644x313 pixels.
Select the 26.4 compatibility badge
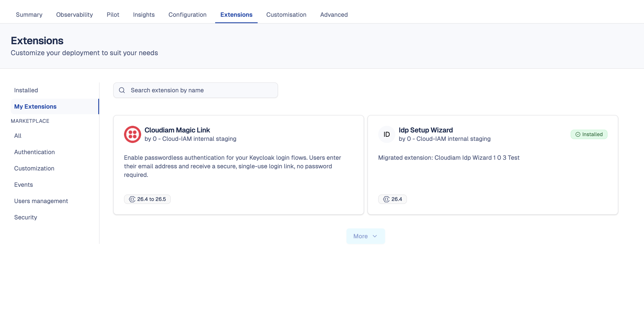(x=393, y=199)
